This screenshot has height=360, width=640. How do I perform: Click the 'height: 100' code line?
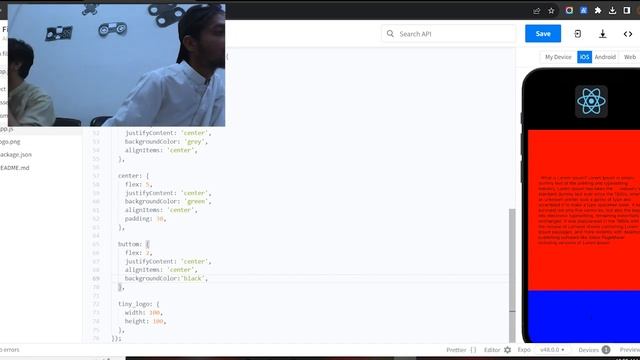[x=145, y=321]
